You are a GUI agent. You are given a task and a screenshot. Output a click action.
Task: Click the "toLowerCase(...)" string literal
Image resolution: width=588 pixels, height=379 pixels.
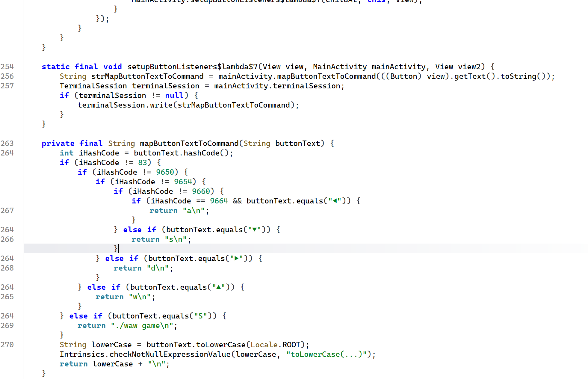tap(326, 354)
